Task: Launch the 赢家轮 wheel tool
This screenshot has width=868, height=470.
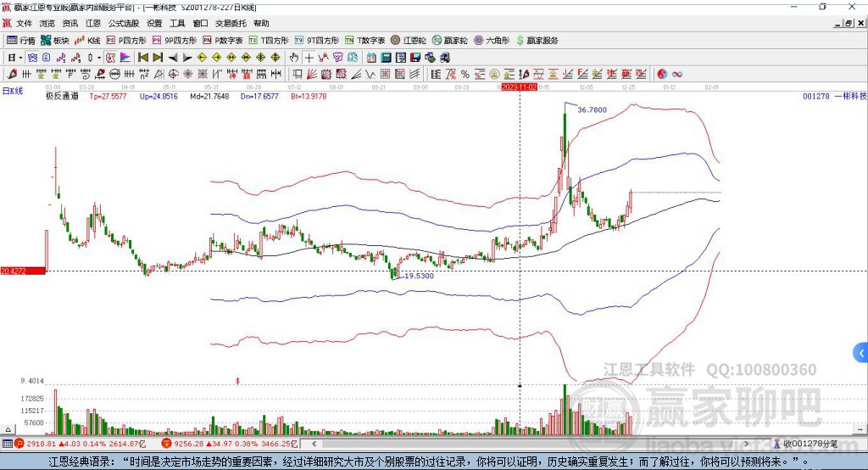Action: coord(450,41)
